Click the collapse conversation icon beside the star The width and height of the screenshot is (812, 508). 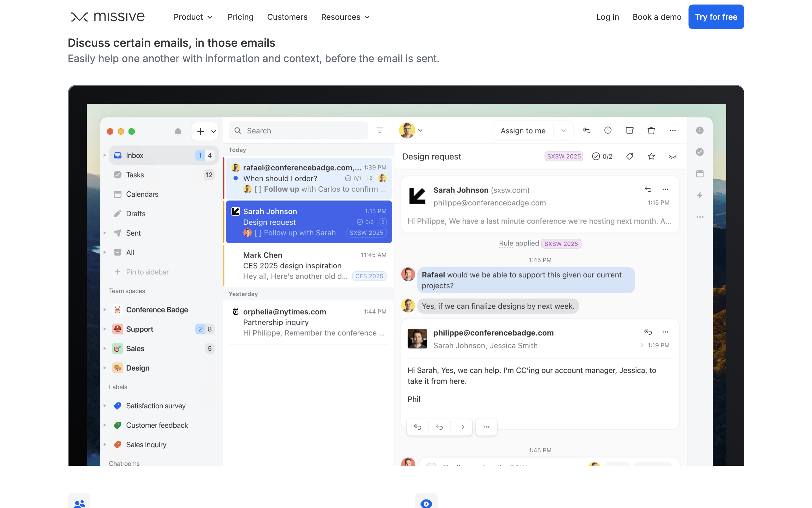(672, 157)
